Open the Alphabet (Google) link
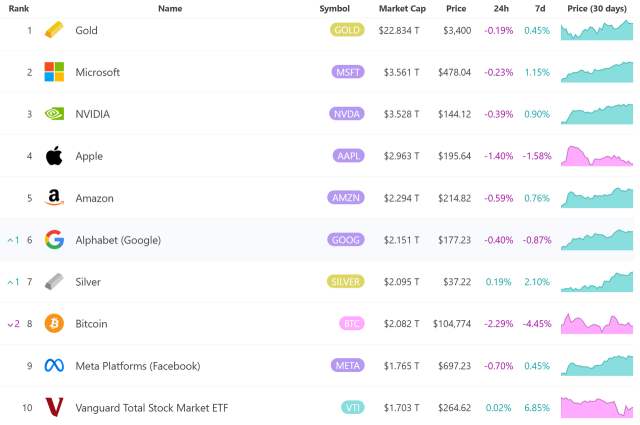The height and width of the screenshot is (425, 640). pyautogui.click(x=118, y=240)
